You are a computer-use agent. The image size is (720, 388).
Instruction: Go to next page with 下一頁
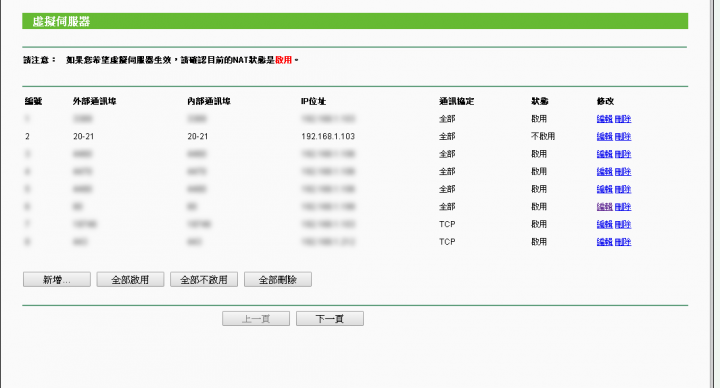point(330,319)
